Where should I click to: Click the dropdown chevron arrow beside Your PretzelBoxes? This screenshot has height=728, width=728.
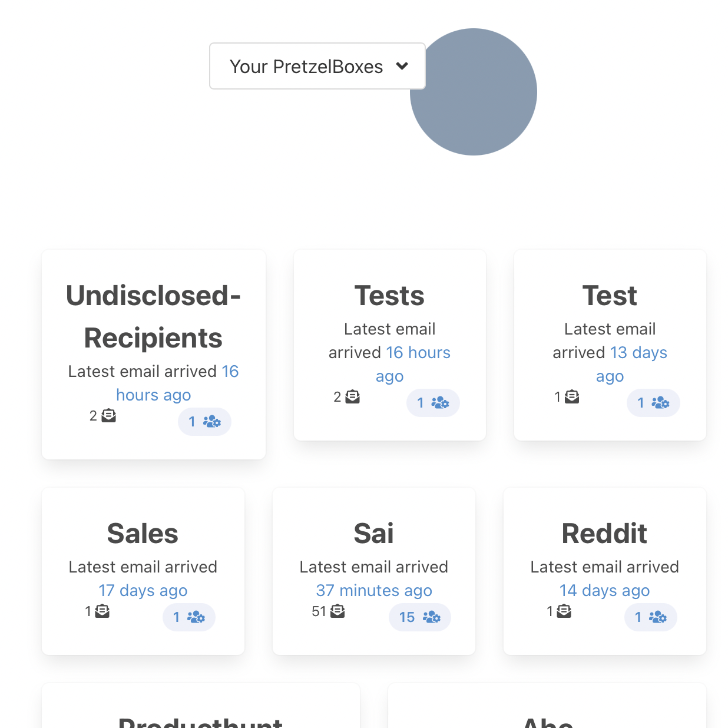[402, 66]
